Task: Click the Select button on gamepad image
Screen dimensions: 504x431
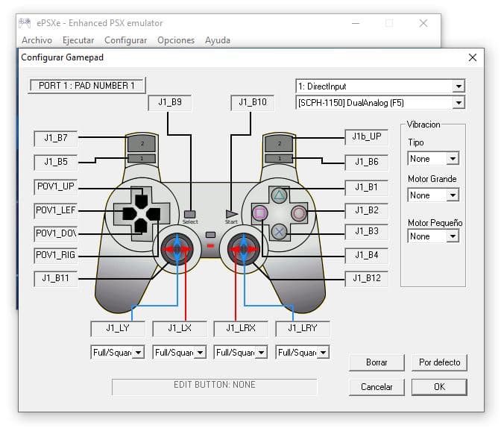Action: [x=190, y=215]
